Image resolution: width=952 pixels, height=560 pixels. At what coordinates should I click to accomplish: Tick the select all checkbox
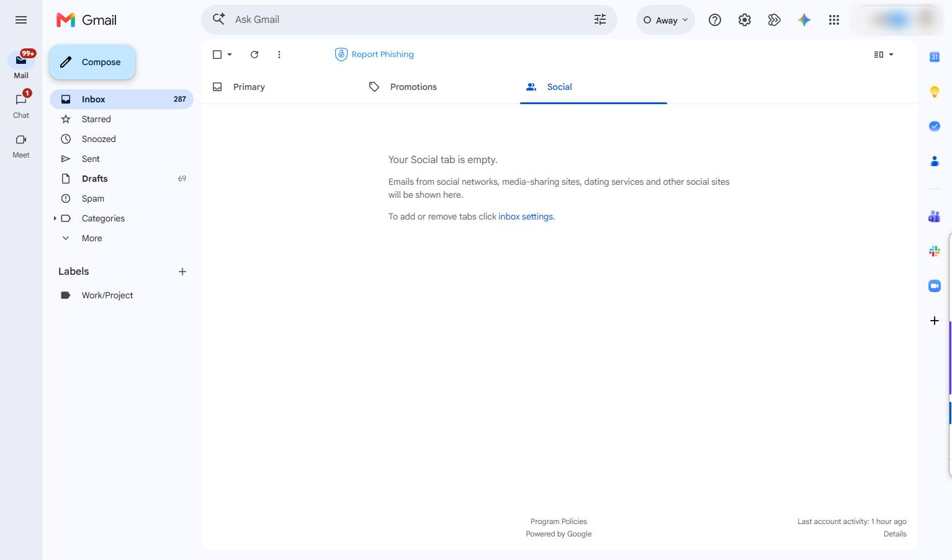tap(217, 55)
